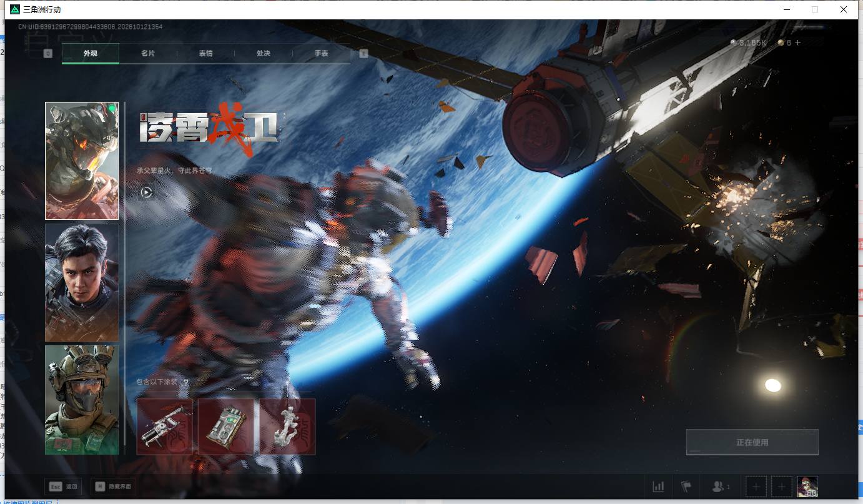Click the second empty teammate plus slot
Image resolution: width=863 pixels, height=504 pixels.
click(781, 487)
